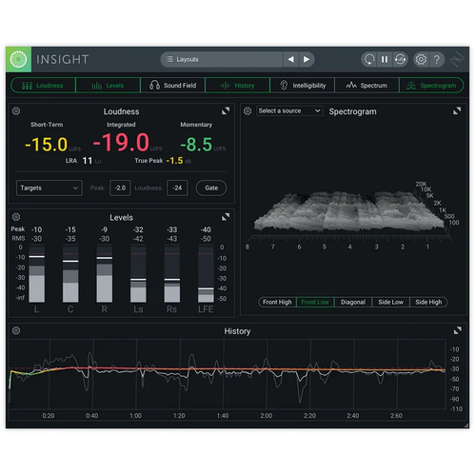Open global settings gear in header
The height and width of the screenshot is (476, 476).
pos(421,59)
